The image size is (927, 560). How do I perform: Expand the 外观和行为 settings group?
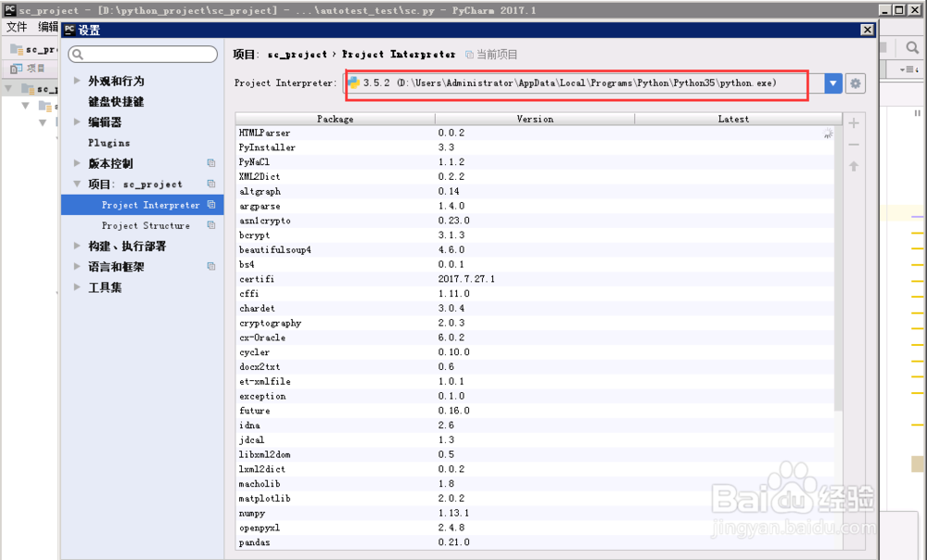coord(77,81)
